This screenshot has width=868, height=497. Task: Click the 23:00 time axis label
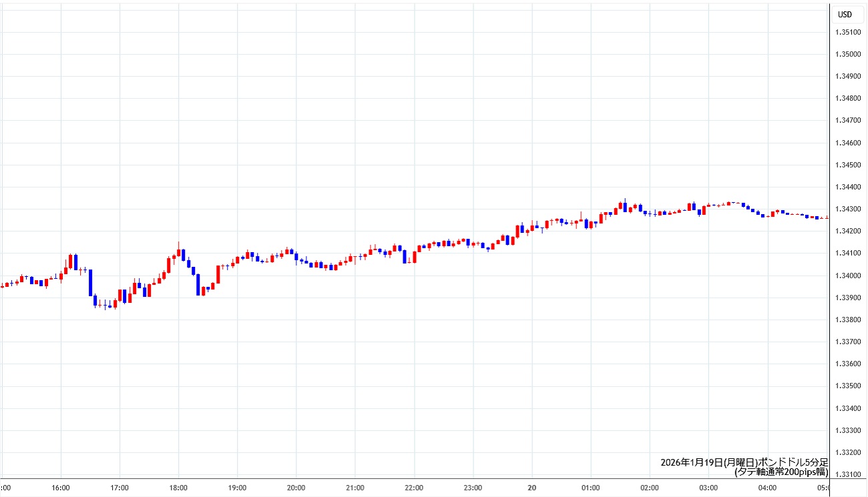pyautogui.click(x=473, y=488)
